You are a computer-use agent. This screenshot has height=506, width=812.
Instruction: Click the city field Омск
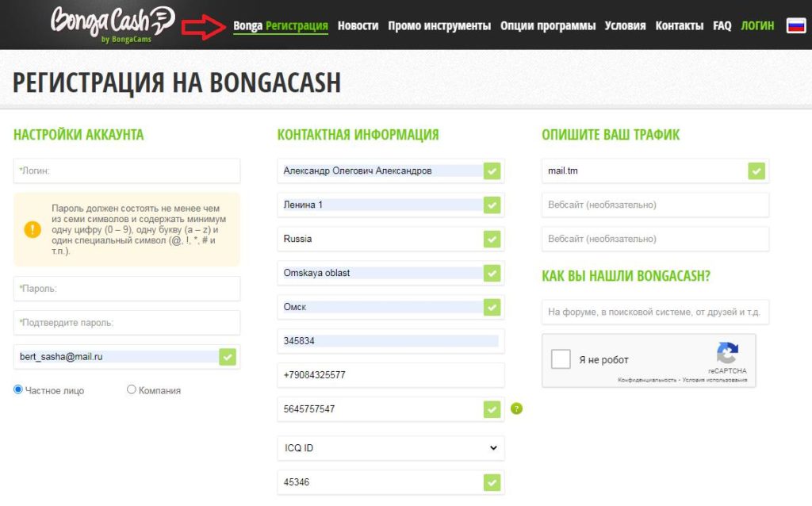click(391, 307)
